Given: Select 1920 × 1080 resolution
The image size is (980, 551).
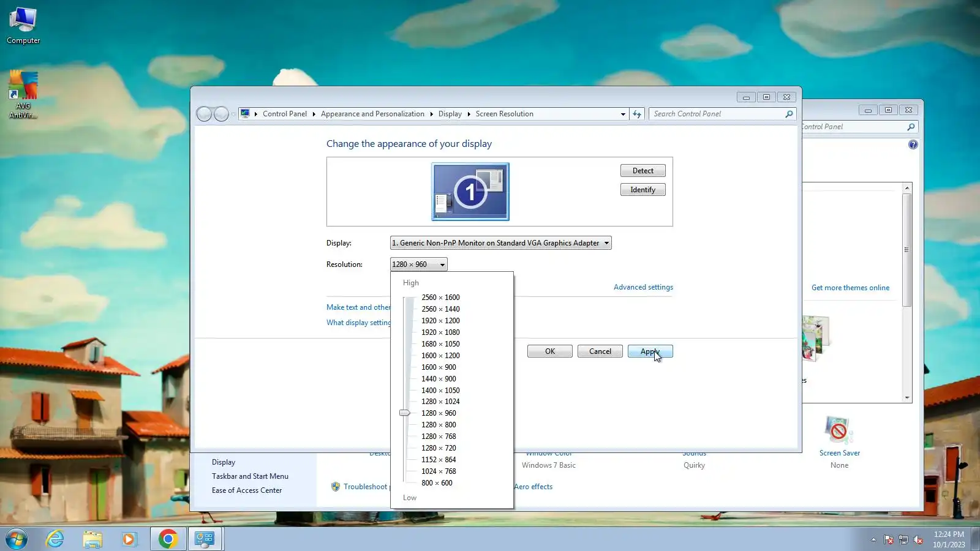Looking at the screenshot, I should tap(440, 332).
